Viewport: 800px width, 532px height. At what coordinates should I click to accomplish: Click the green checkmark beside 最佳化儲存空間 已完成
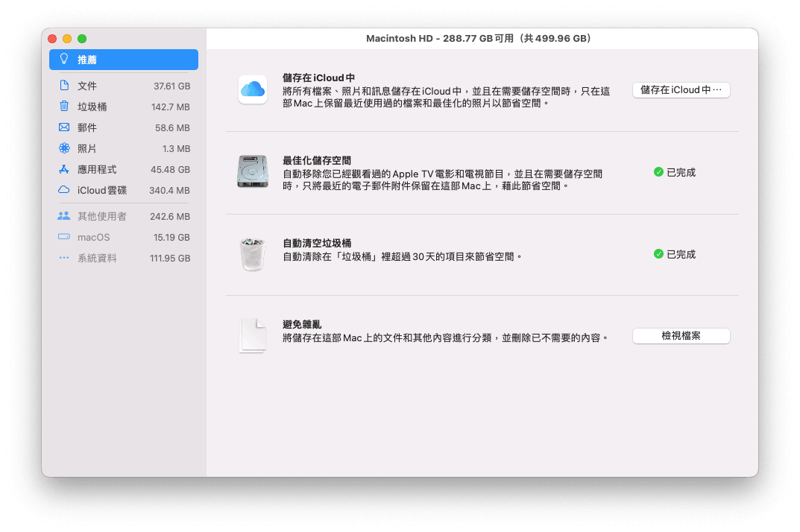[x=658, y=172]
